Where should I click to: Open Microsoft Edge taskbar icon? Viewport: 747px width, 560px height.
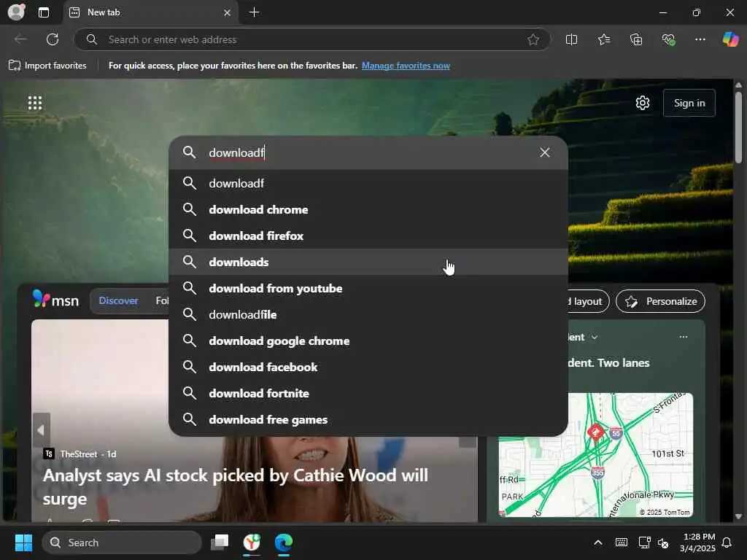pos(284,542)
